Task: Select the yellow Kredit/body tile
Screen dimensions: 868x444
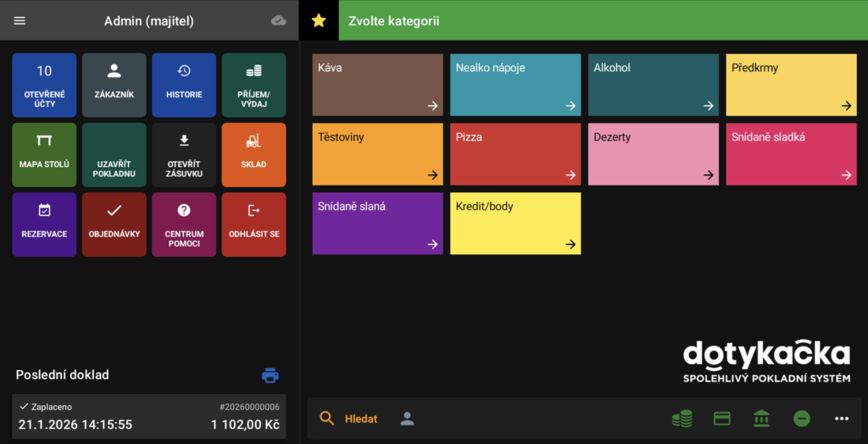Action: click(x=515, y=224)
